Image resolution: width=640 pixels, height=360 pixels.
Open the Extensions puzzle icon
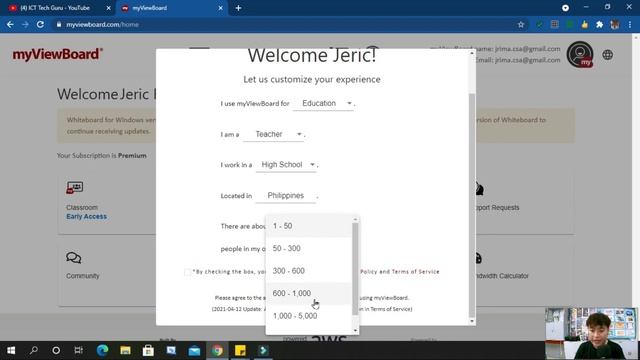click(x=599, y=24)
